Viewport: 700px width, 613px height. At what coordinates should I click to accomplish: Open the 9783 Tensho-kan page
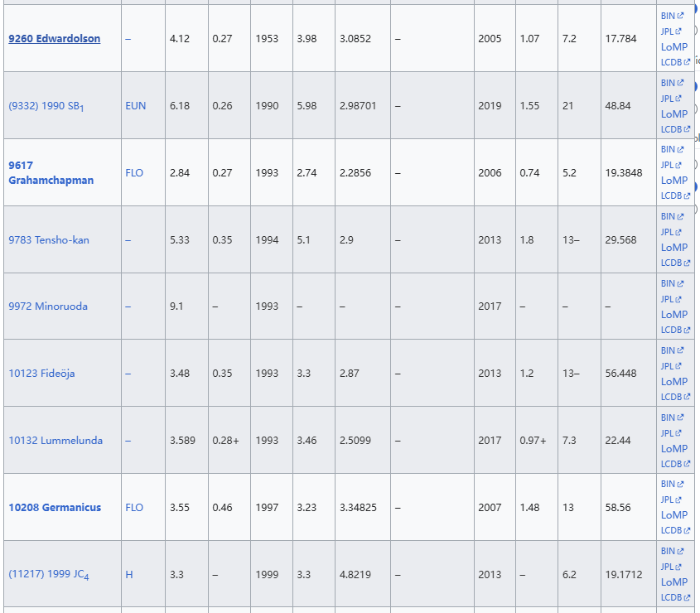point(49,240)
